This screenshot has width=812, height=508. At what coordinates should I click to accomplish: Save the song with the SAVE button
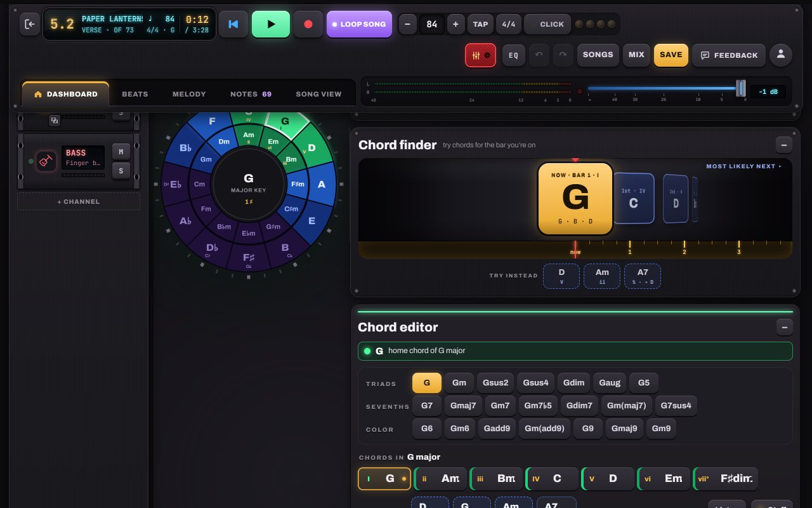[671, 55]
